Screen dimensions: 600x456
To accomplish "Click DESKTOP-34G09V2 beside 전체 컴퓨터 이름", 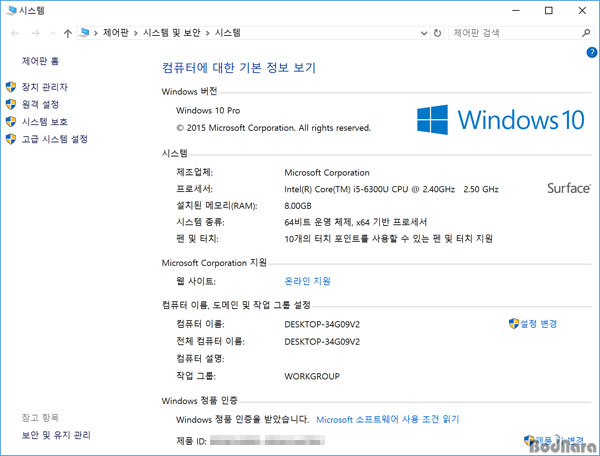I will tap(322, 342).
